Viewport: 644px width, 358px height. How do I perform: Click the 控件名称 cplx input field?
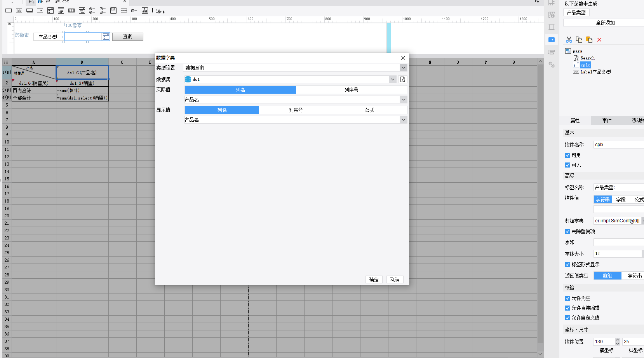(x=619, y=145)
